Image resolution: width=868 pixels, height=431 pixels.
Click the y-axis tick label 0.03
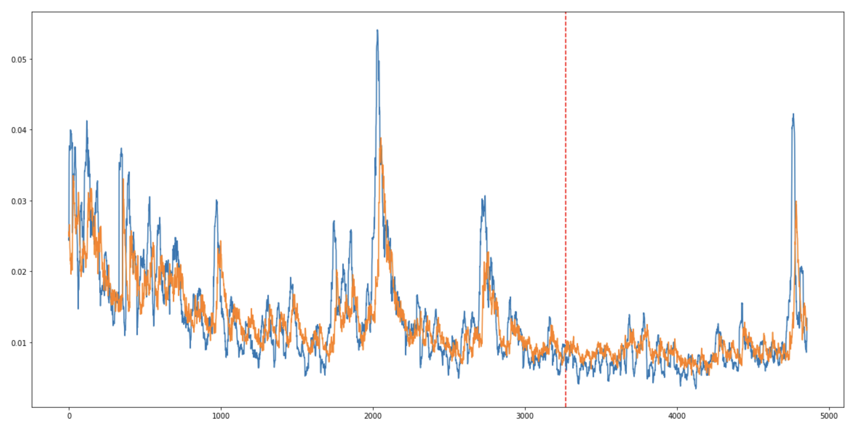pyautogui.click(x=19, y=201)
